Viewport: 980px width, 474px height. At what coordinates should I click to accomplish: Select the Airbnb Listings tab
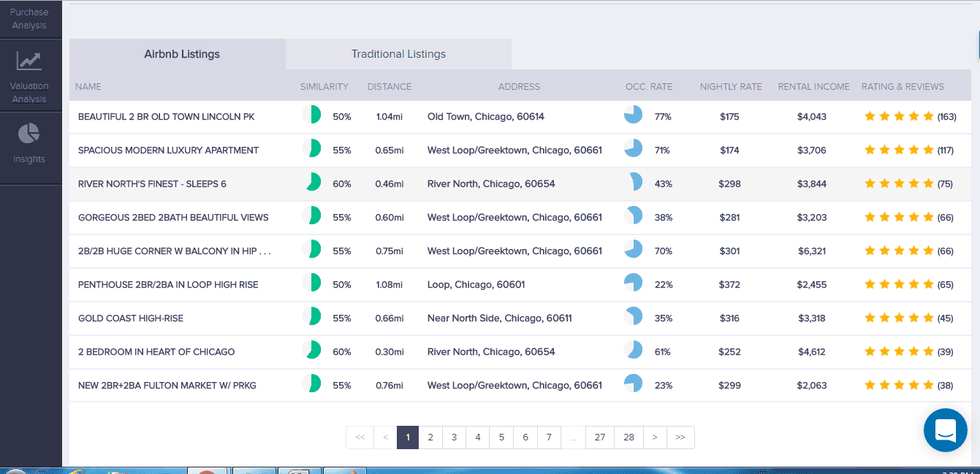pos(182,54)
